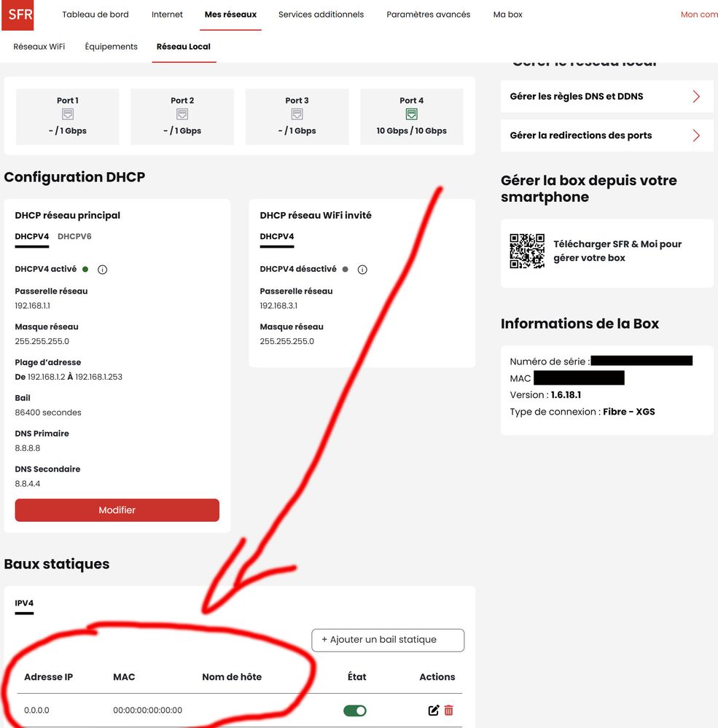Click the red Modifier button
Image resolution: width=718 pixels, height=728 pixels.
click(117, 510)
